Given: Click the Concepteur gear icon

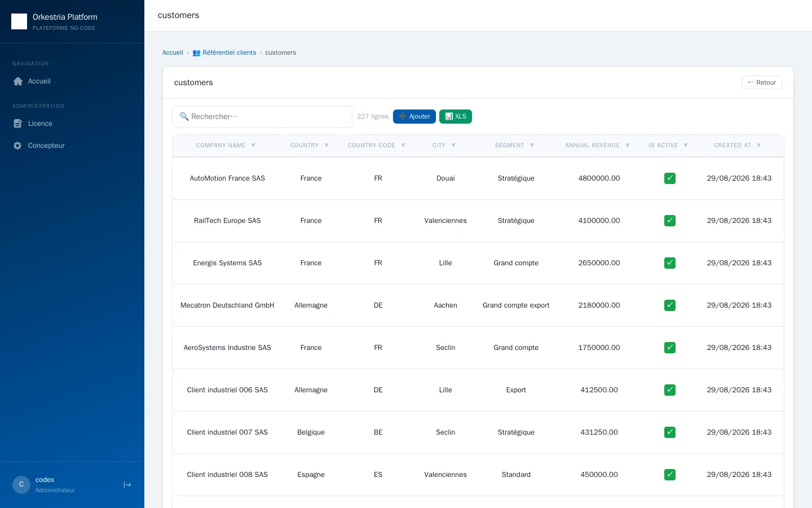Looking at the screenshot, I should 17,146.
